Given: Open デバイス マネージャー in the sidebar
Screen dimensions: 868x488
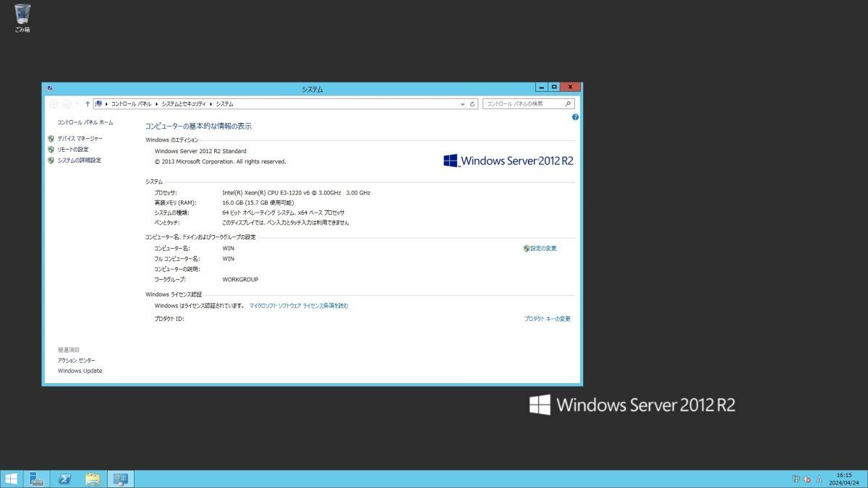Looking at the screenshot, I should pos(80,138).
